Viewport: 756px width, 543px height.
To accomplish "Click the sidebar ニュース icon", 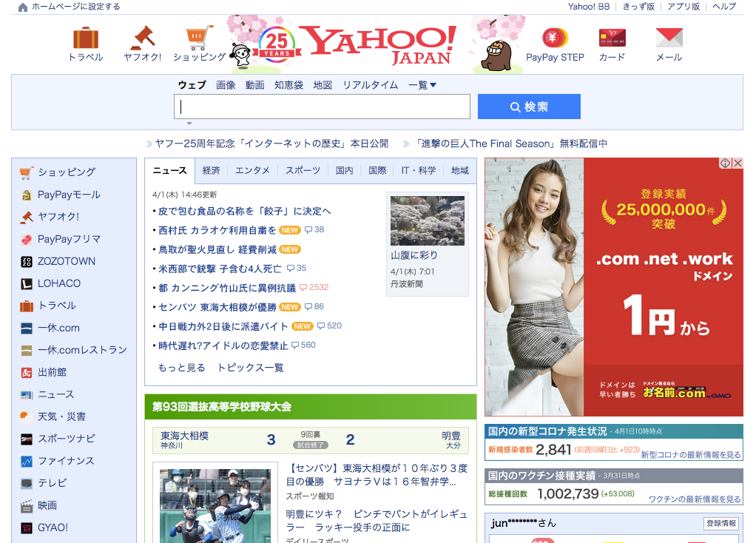I will tap(26, 394).
